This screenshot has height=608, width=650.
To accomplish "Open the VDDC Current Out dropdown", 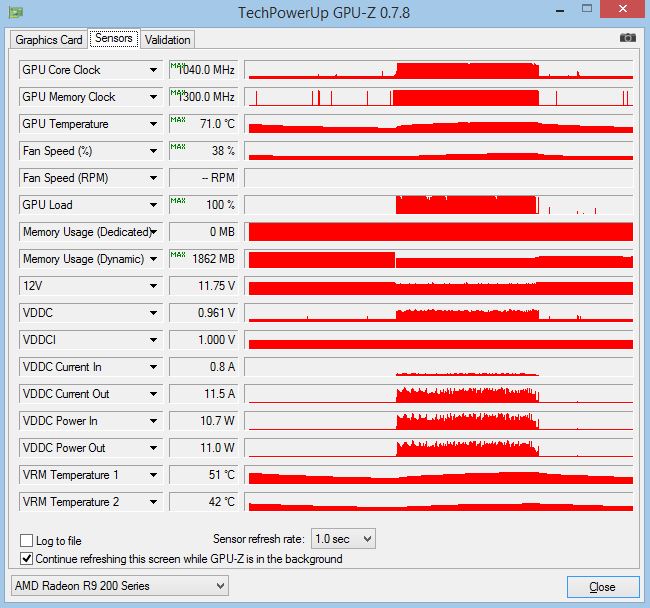I will (x=153, y=394).
